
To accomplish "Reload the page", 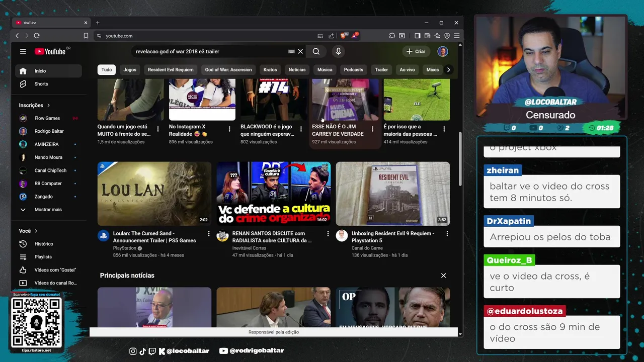I will coord(37,36).
